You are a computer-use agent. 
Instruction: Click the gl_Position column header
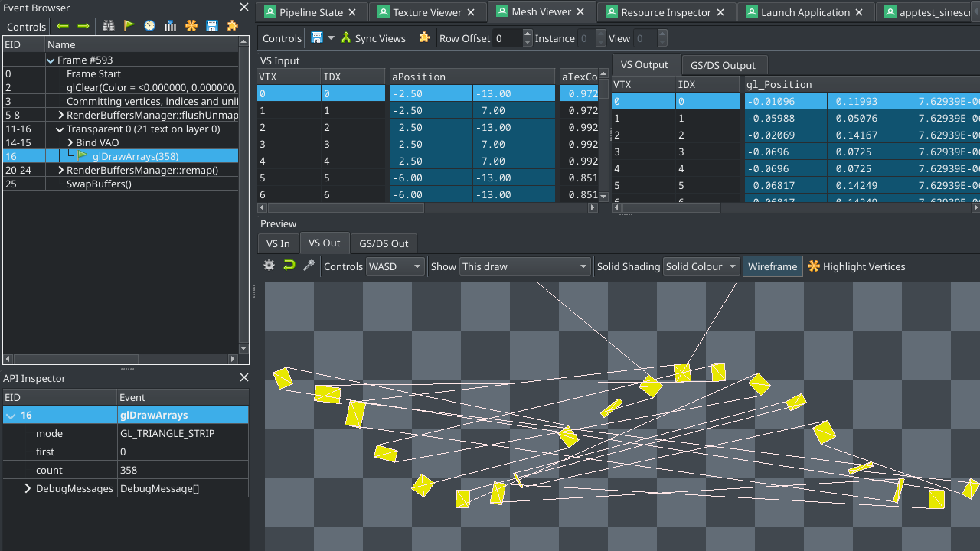[x=861, y=84]
